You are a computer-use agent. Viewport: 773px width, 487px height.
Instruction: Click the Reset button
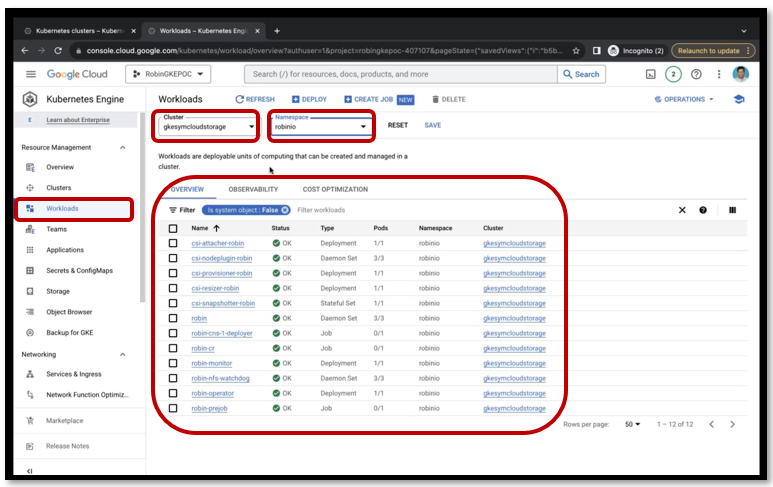tap(398, 125)
